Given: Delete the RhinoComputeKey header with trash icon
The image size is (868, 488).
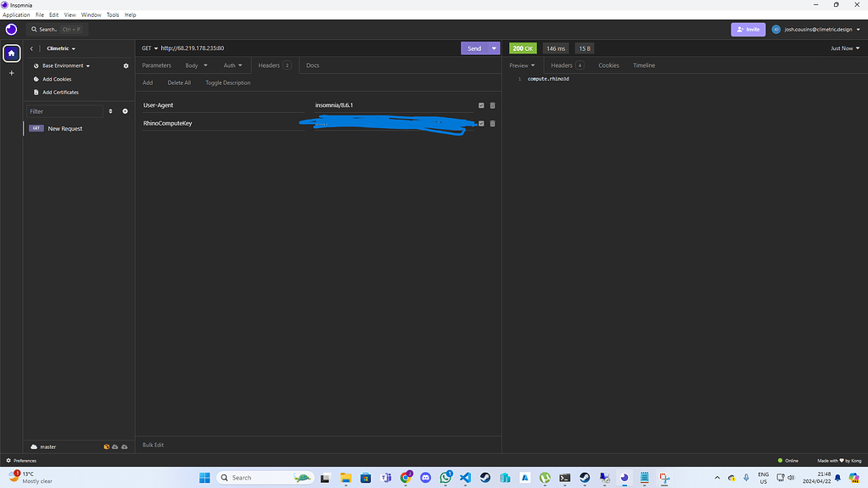Looking at the screenshot, I should tap(492, 124).
